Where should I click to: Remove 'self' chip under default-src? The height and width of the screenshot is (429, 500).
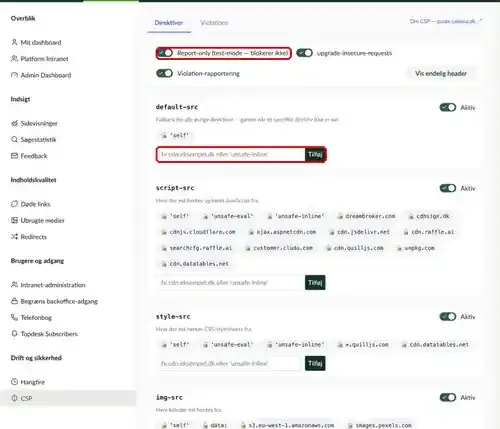click(164, 136)
